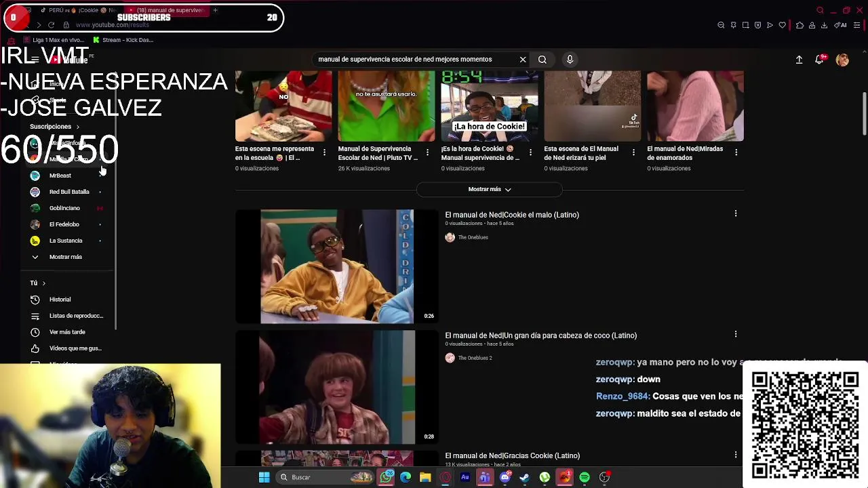Start voice search with the microphone icon
This screenshot has width=868, height=488.
(570, 60)
